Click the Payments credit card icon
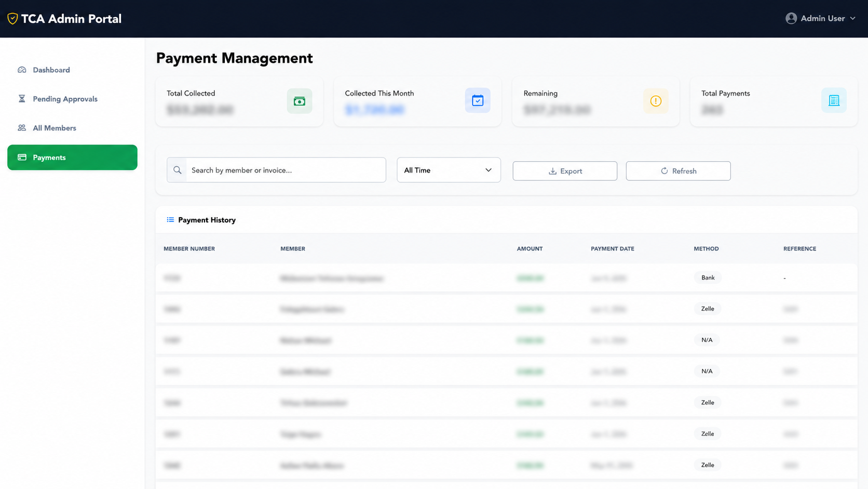 (22, 157)
